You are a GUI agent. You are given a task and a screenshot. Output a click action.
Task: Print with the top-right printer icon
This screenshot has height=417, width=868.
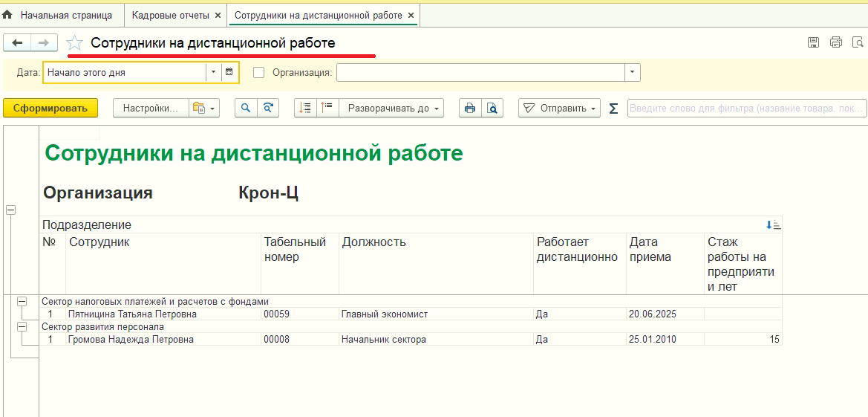836,42
